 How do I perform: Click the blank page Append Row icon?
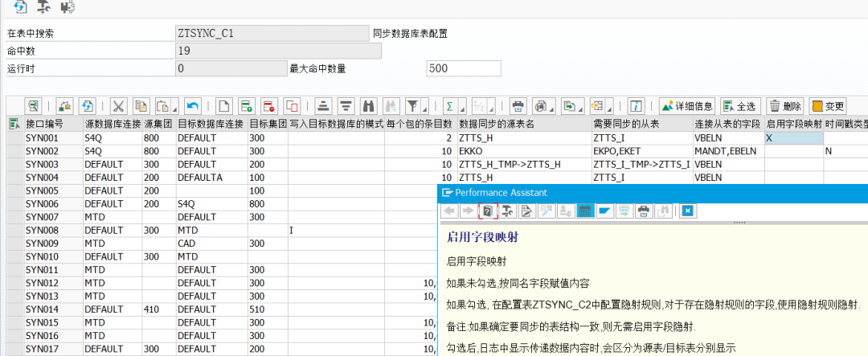pos(223,106)
